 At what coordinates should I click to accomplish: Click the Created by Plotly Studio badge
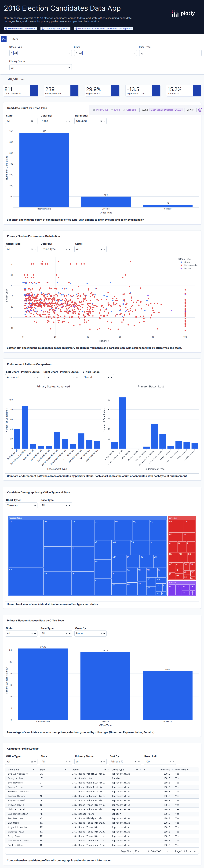(x=56, y=29)
